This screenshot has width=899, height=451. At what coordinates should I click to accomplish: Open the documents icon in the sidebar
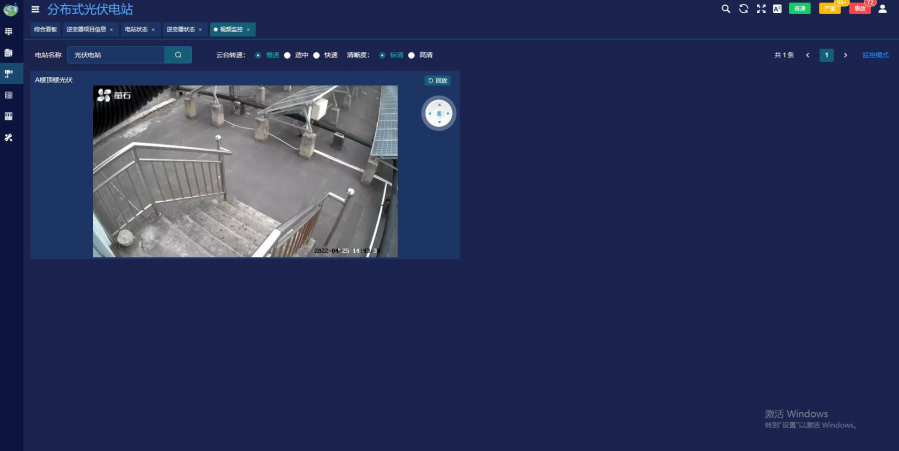pos(9,53)
